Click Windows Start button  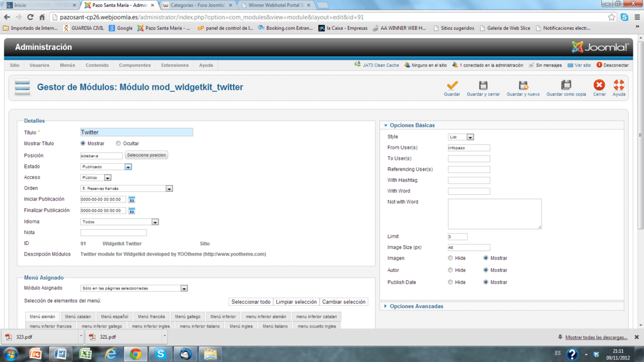11,354
